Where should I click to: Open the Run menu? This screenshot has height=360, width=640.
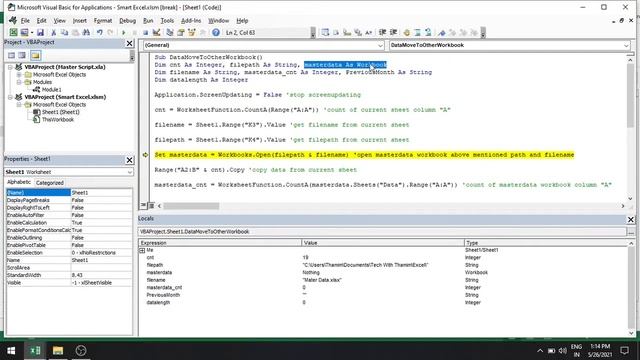point(148,20)
